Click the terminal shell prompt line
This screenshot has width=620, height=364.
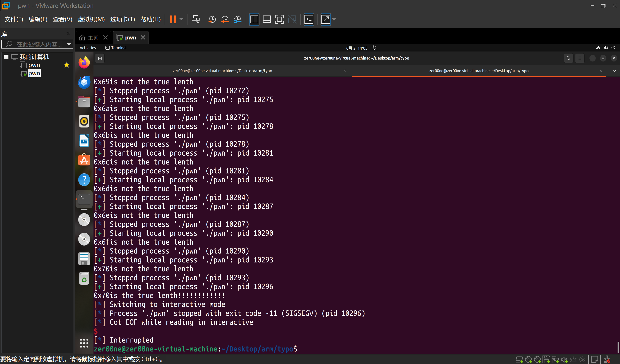[x=196, y=349]
